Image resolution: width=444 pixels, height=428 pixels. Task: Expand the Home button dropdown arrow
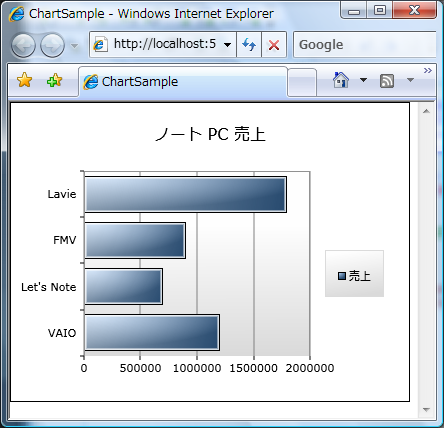[363, 80]
